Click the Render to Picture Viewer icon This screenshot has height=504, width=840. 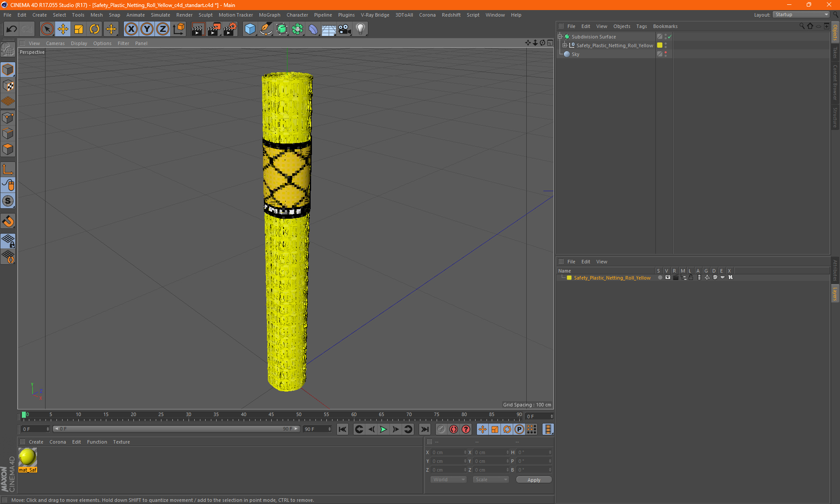tap(214, 29)
